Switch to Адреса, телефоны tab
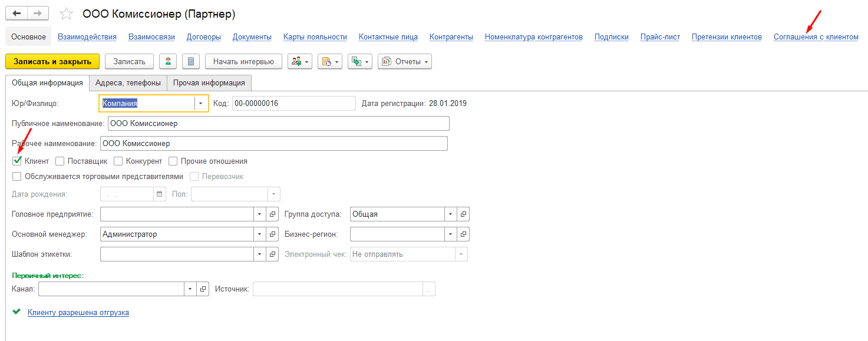This screenshot has width=868, height=341. pos(128,83)
